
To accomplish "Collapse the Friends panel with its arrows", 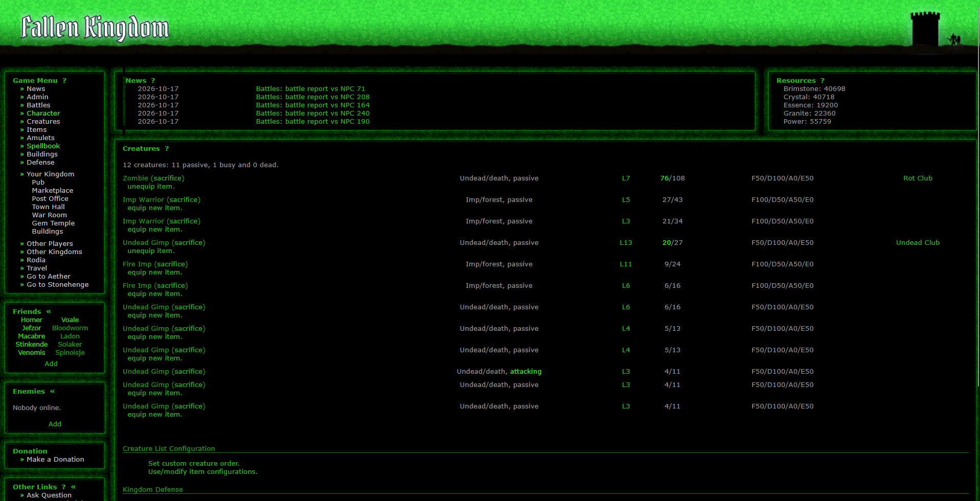I will [x=49, y=311].
